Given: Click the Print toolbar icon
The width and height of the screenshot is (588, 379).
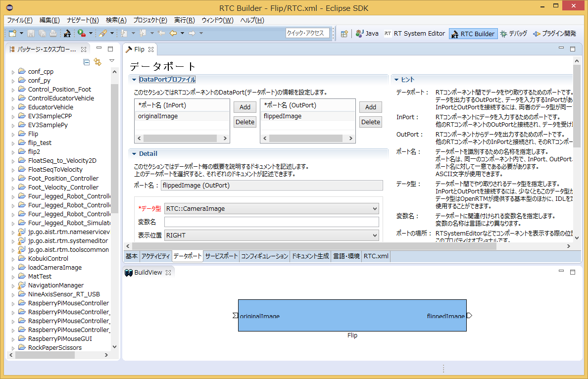Looking at the screenshot, I should click(x=53, y=33).
